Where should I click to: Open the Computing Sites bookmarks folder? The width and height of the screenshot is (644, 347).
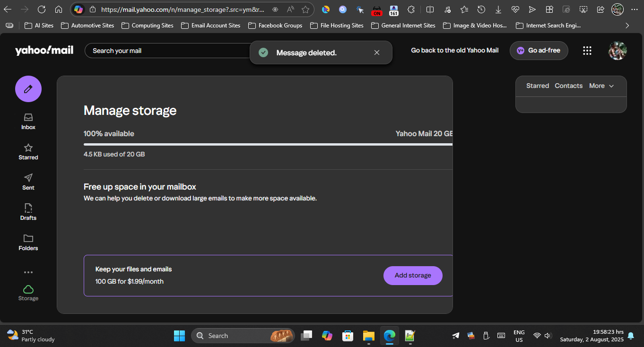(148, 26)
